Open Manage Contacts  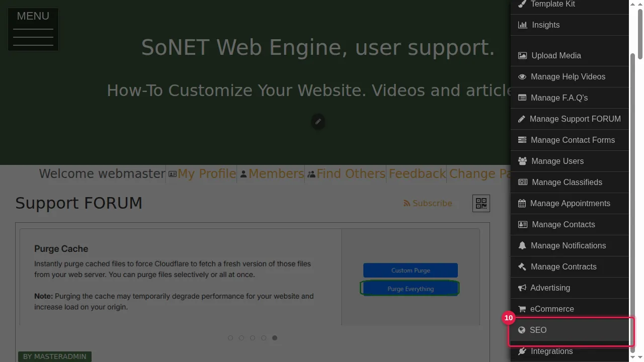(570, 225)
